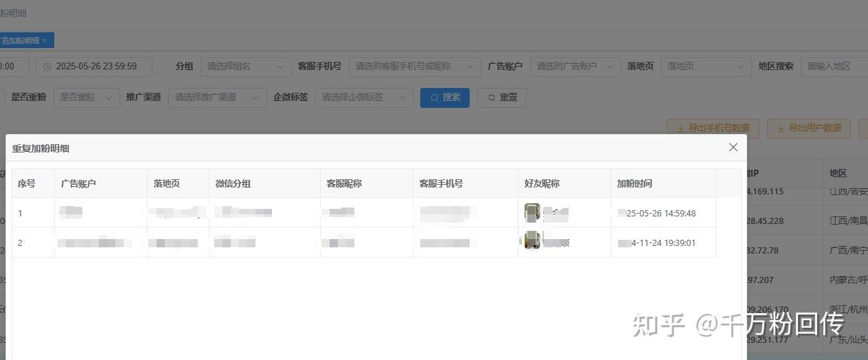
Task: Click the 搜索 button
Action: [x=445, y=98]
